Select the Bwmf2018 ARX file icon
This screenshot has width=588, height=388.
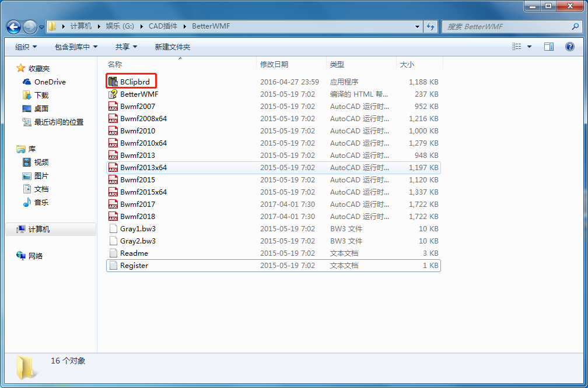pos(113,217)
